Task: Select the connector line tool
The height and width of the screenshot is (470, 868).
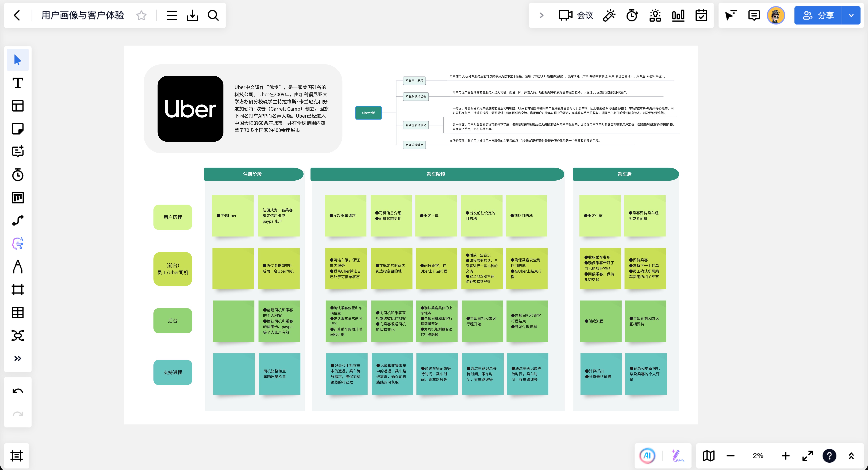Action: point(18,221)
